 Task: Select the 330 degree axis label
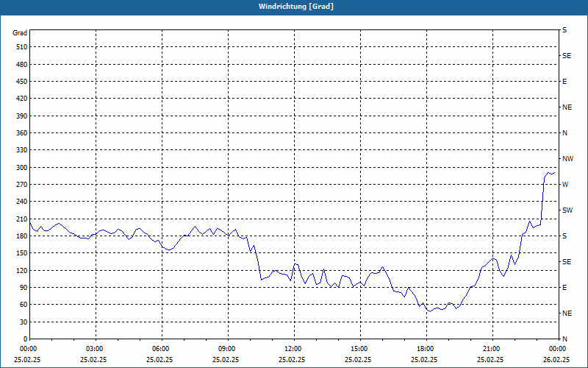[22, 150]
